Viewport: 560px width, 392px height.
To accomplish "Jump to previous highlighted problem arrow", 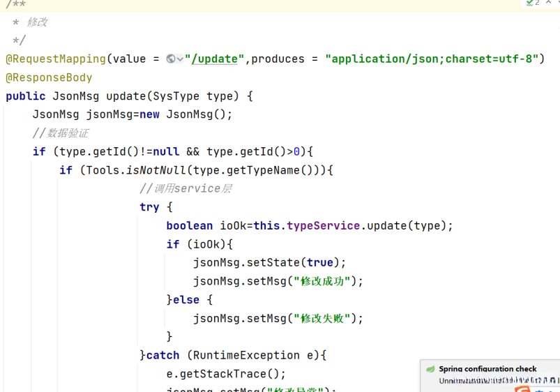I will click(x=549, y=3).
